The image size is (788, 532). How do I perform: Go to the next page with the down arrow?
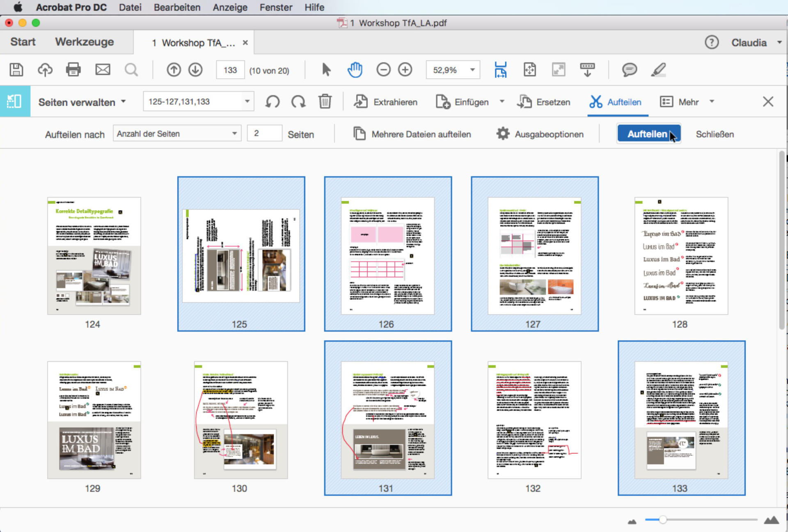pyautogui.click(x=196, y=70)
